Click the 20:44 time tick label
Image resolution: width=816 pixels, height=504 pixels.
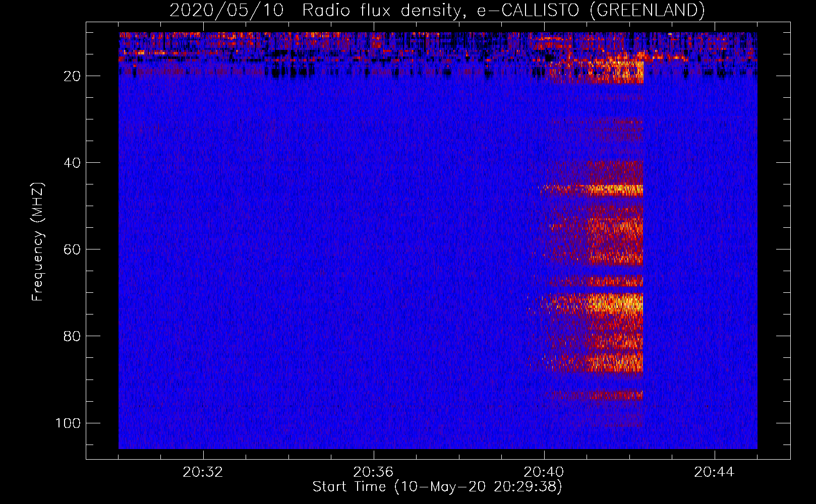click(714, 472)
